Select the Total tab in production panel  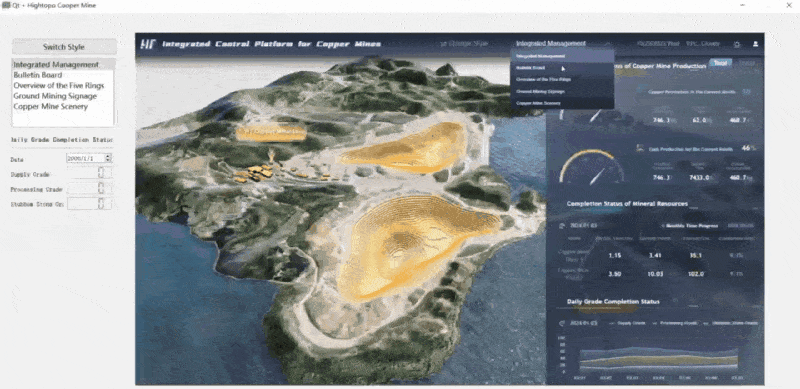pyautogui.click(x=720, y=63)
